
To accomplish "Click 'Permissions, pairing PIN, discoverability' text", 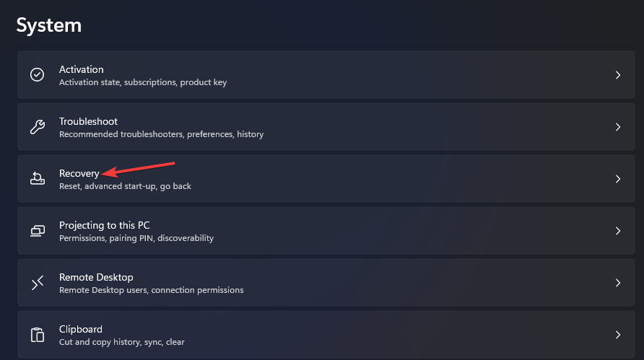I will tap(136, 238).
